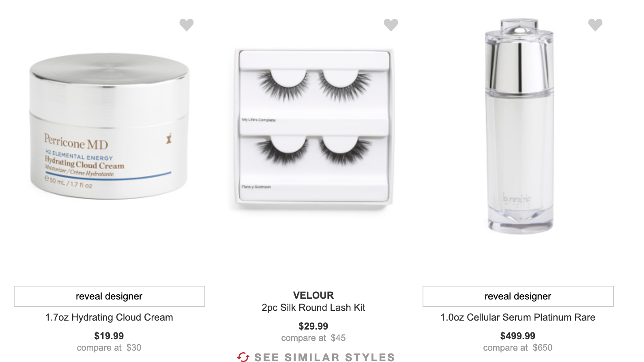Click red refresh icon beside See Similar Styles
The width and height of the screenshot is (644, 362).
point(243,357)
